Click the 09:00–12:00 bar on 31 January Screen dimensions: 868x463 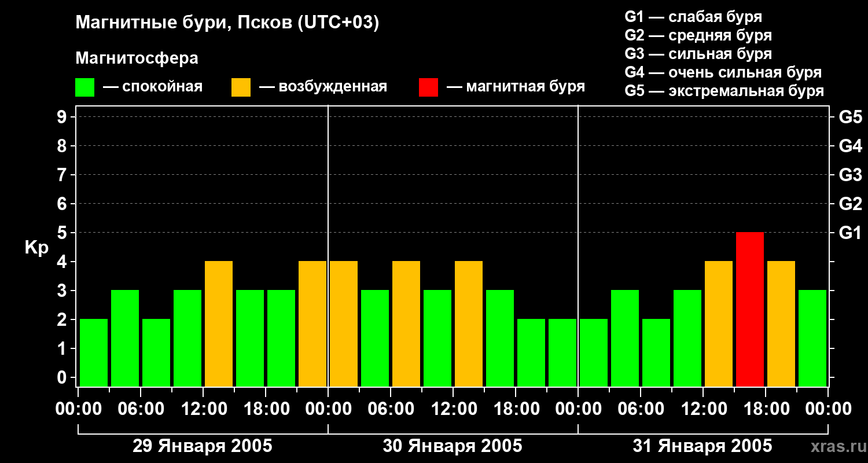click(687, 338)
